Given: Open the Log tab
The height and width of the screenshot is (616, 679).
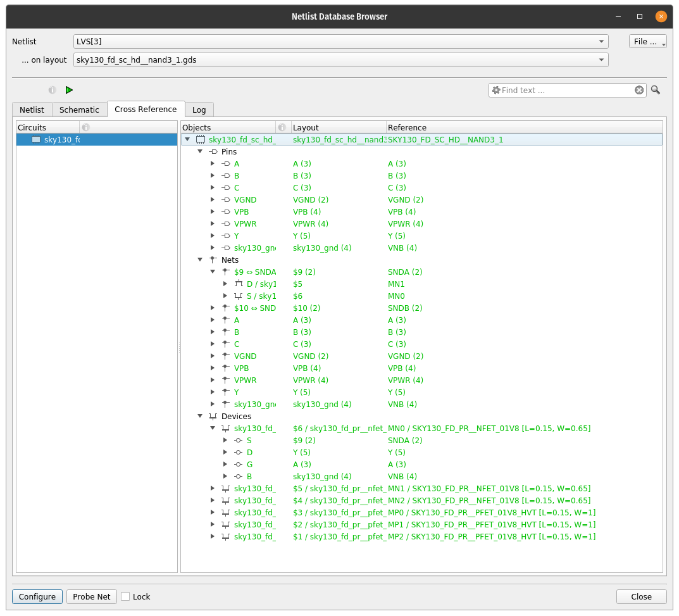Looking at the screenshot, I should click(x=199, y=110).
